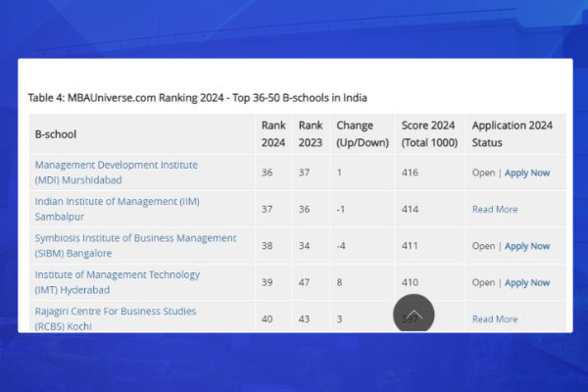Open Management Development Institute (MDI) Murshidabad link
The width and height of the screenshot is (588, 392).
click(x=117, y=172)
